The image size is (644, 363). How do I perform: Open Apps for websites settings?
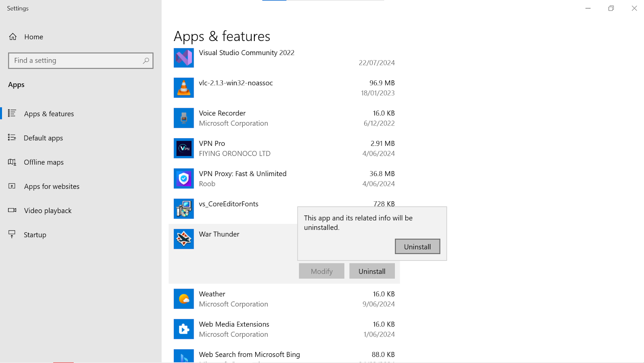coord(52,186)
